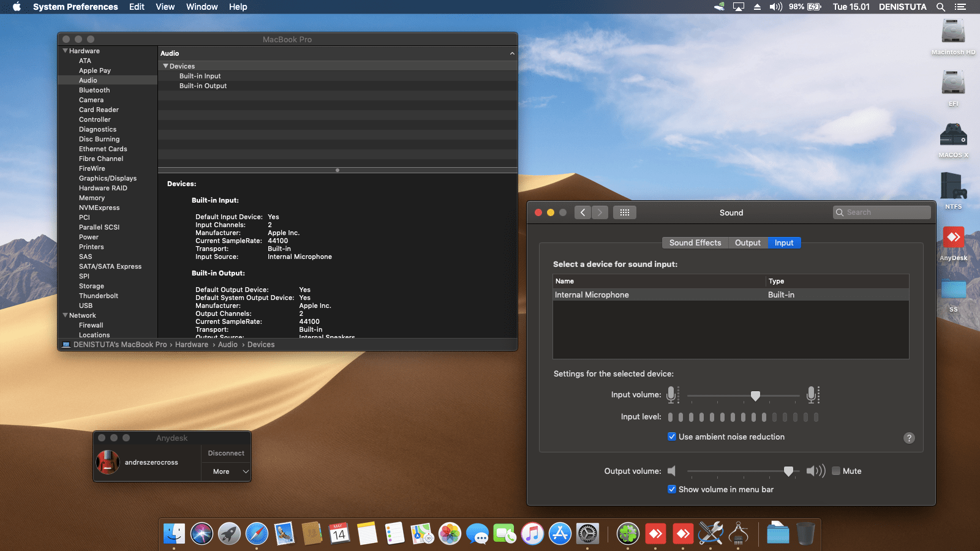Open System Information calipers-chip Dock icon
Viewport: 980px width, 551px height.
pyautogui.click(x=738, y=534)
